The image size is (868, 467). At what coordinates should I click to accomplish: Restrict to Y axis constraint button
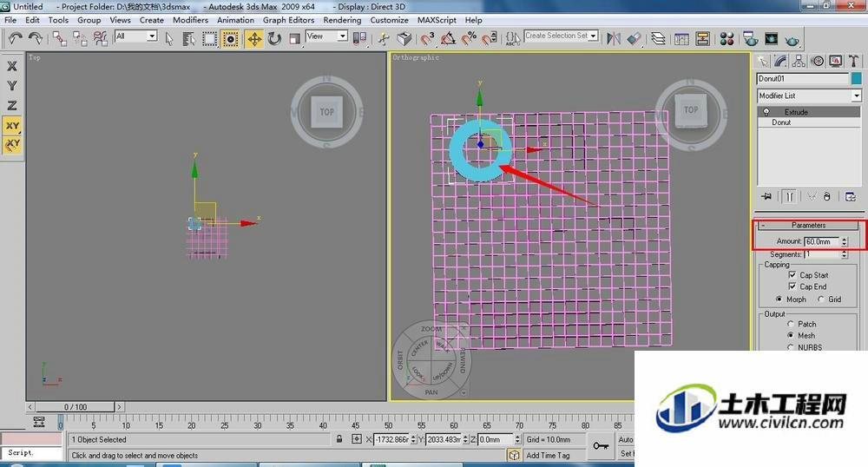tap(12, 86)
